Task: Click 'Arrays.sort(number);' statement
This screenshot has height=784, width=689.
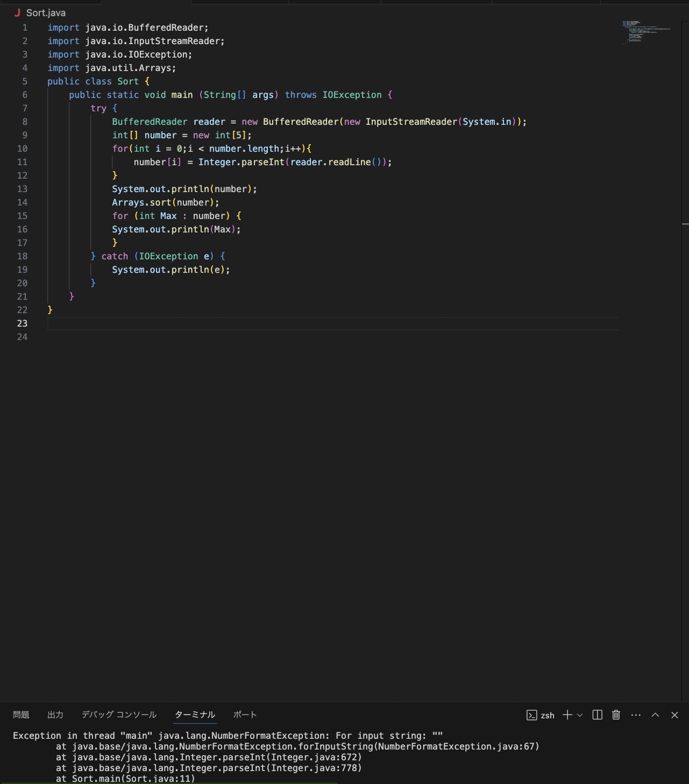Action: 166,202
